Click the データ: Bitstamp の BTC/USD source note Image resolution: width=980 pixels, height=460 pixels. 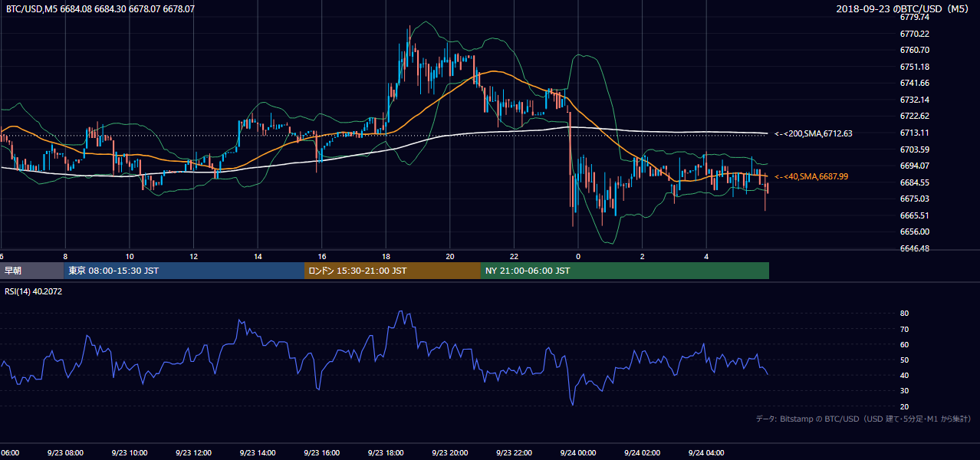tap(863, 419)
